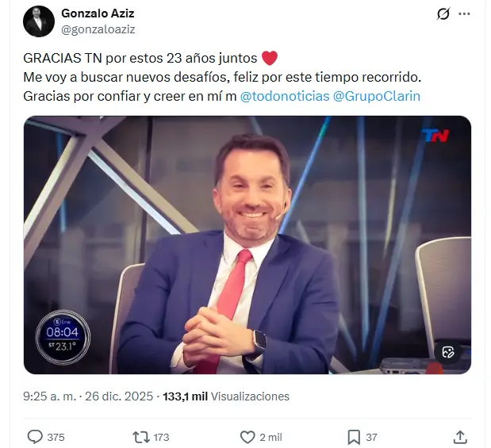Click the reply speech bubble icon
This screenshot has height=448, width=491.
35,437
